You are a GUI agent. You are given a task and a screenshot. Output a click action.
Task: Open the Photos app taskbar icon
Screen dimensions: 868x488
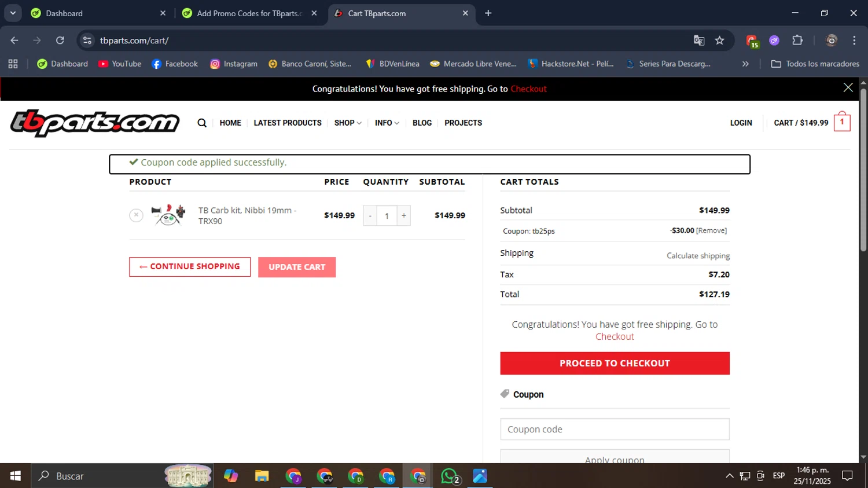(480, 476)
